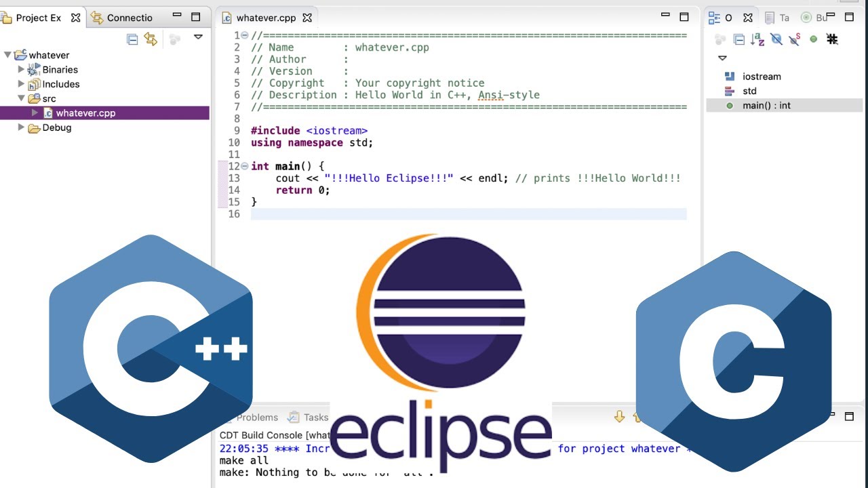Click on 'using namespace std;' line
This screenshot has height=488, width=868.
(x=312, y=142)
